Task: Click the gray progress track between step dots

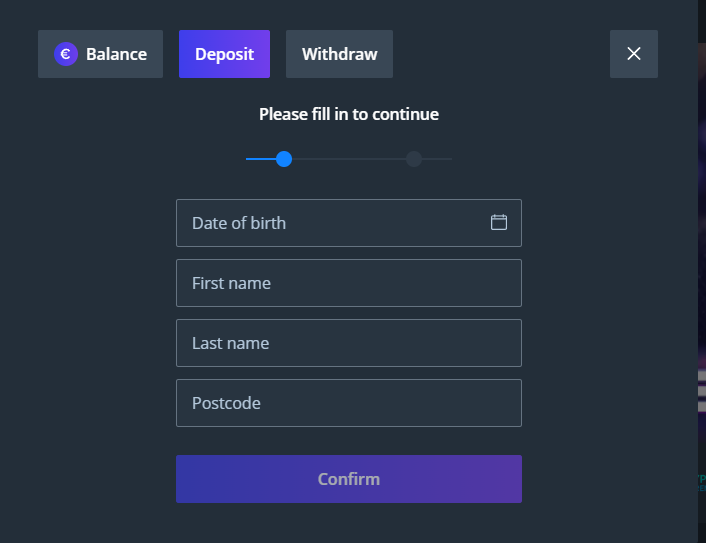Action: [349, 159]
